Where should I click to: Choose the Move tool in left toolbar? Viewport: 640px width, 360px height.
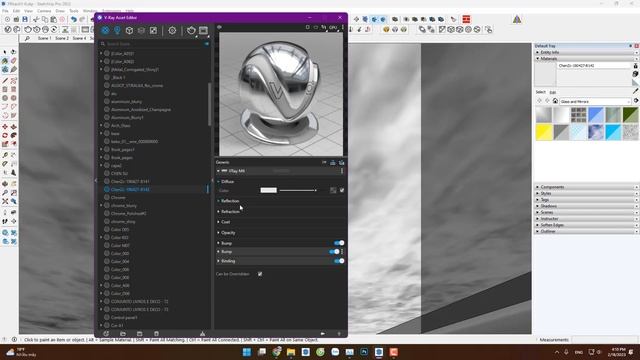5,127
